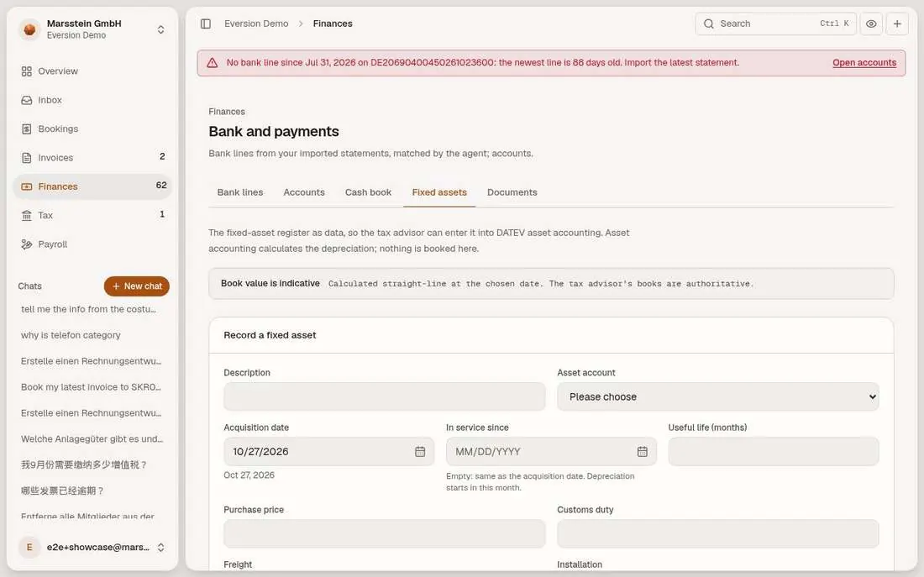Click the Useful life (months) field

(773, 452)
